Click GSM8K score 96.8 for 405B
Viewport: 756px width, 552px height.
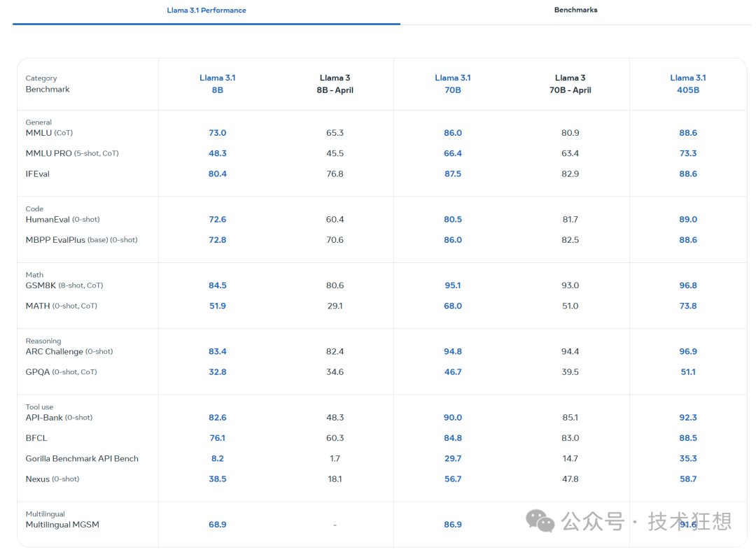coord(688,285)
